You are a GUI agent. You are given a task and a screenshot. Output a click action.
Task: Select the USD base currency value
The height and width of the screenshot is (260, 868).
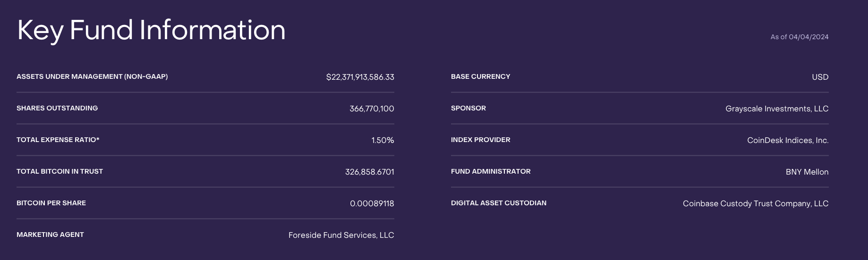pyautogui.click(x=820, y=77)
